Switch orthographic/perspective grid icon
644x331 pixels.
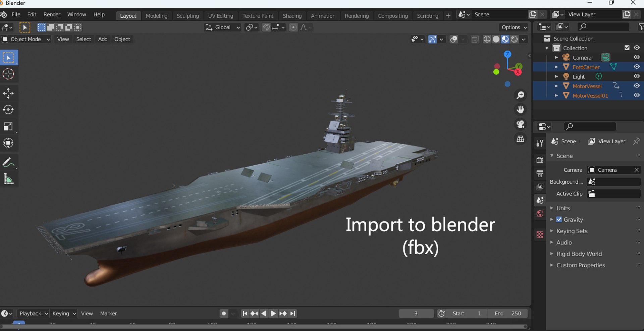pos(521,139)
